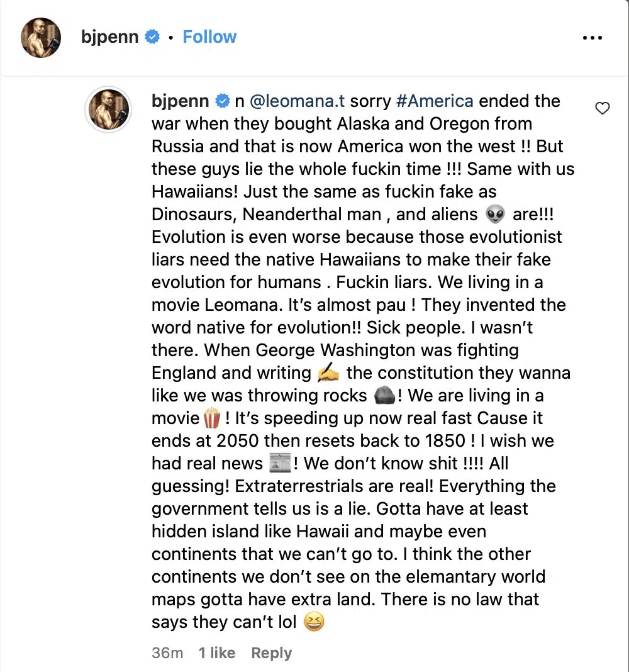Open bjpenn's profile from the header username
Viewport: 629px width, 672px height.
(111, 36)
